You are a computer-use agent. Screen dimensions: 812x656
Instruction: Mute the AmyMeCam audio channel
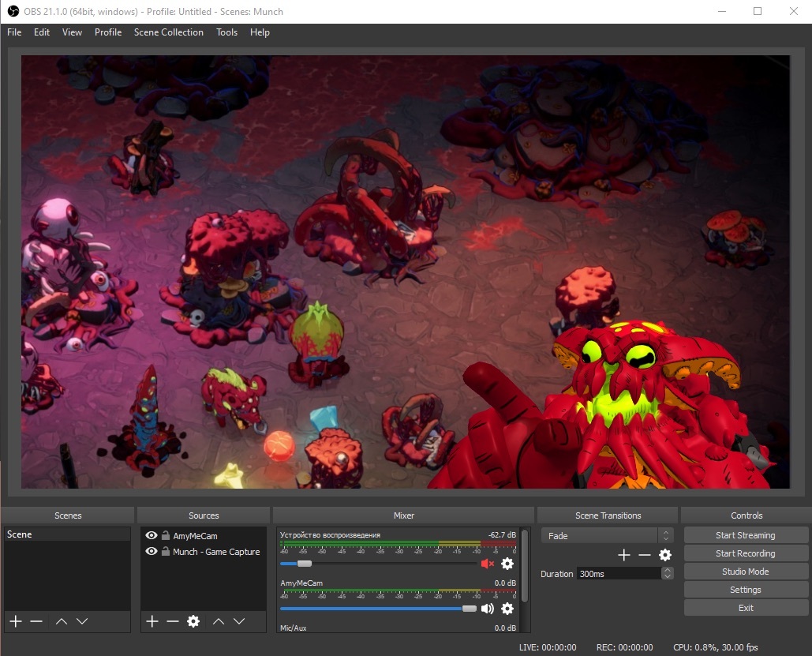click(488, 609)
